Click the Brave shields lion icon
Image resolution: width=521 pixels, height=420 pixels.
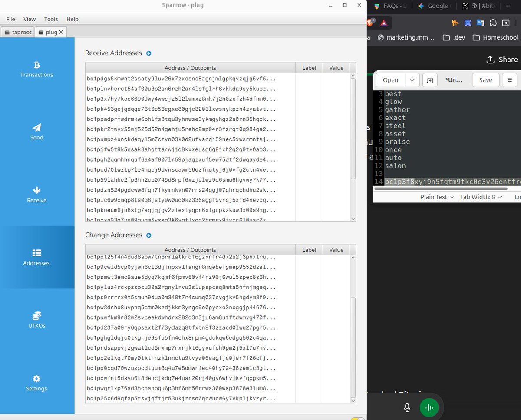(x=371, y=23)
